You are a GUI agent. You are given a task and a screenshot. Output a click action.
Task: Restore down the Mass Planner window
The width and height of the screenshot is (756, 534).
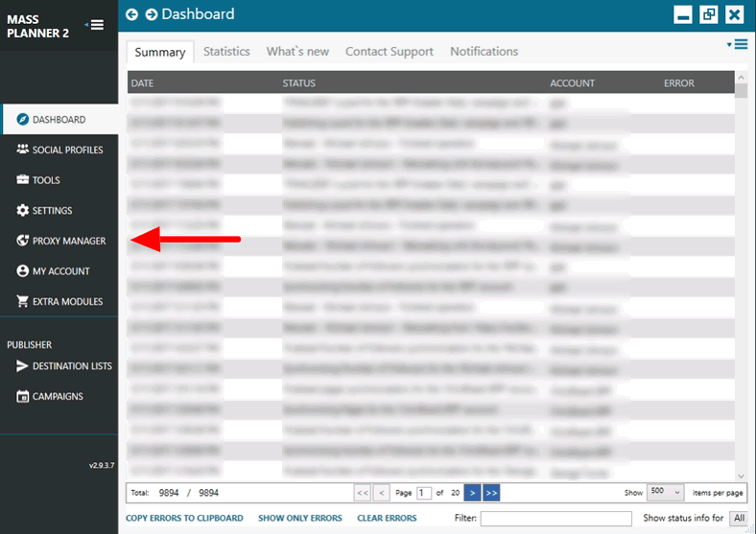click(709, 14)
